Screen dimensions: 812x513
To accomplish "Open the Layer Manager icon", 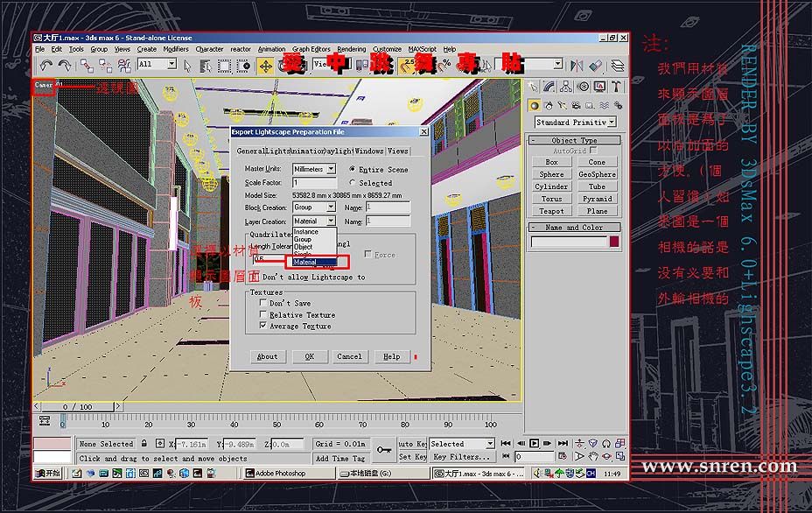I will (617, 66).
